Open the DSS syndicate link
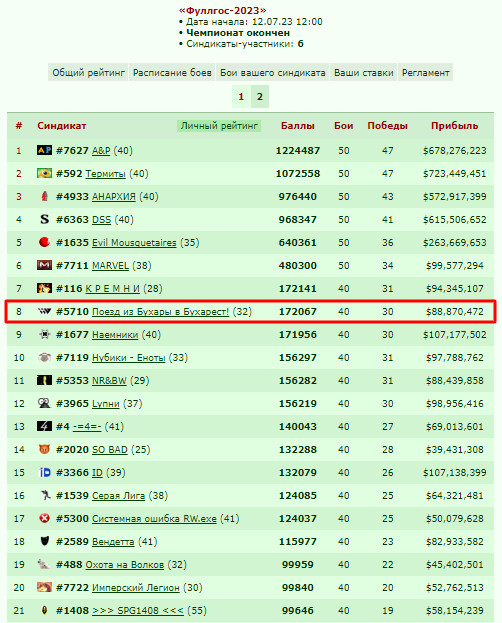This screenshot has height=623, width=502. tap(101, 220)
